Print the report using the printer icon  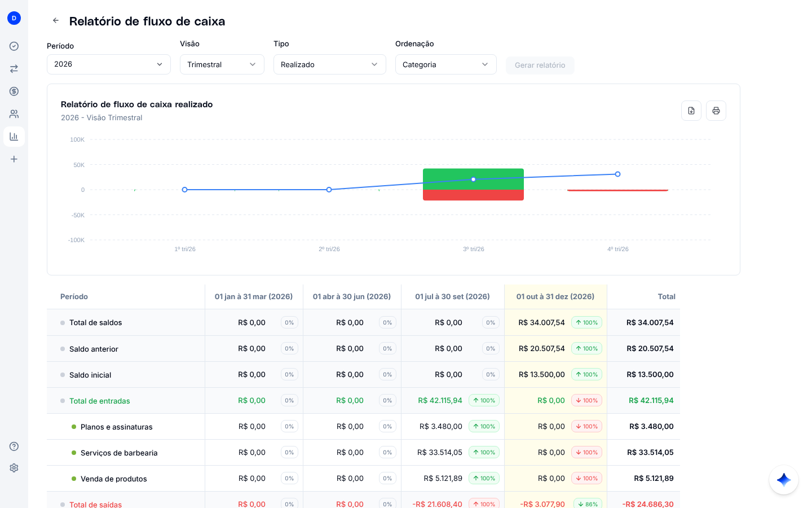(x=716, y=111)
